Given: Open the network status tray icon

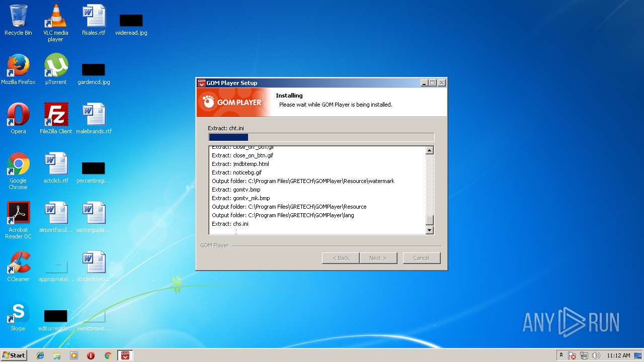Looking at the screenshot, I should click(584, 355).
